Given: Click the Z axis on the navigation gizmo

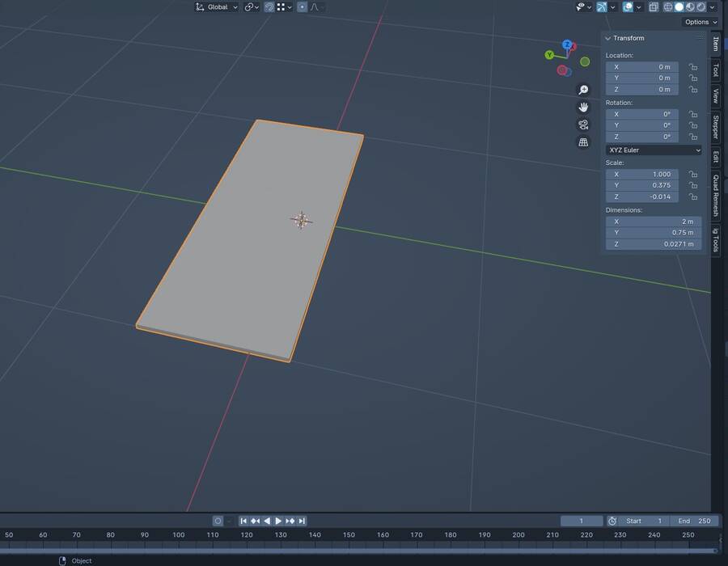Looking at the screenshot, I should [567, 44].
